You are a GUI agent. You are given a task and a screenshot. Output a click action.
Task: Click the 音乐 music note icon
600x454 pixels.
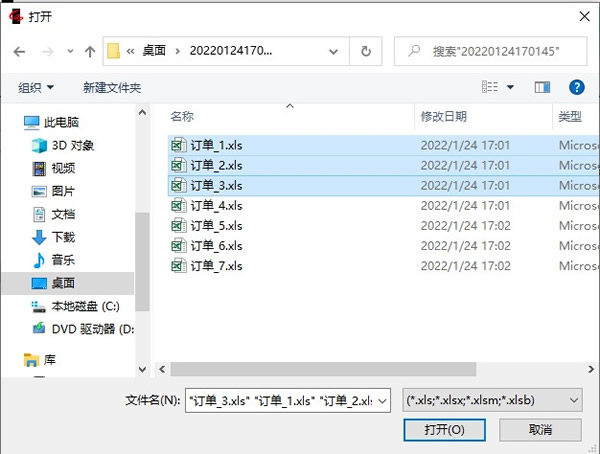click(x=39, y=260)
